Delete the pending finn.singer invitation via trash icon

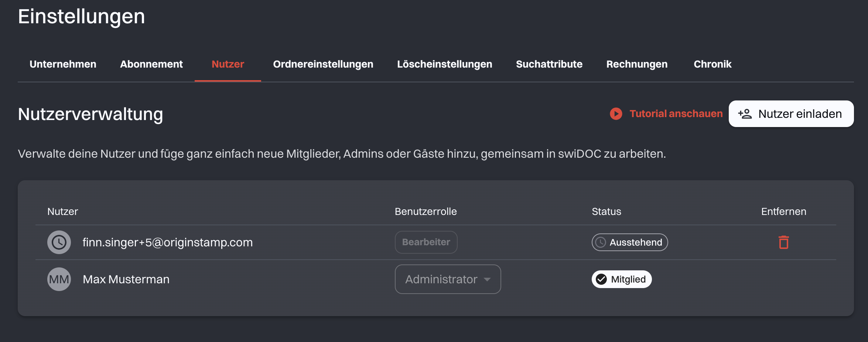point(783,242)
